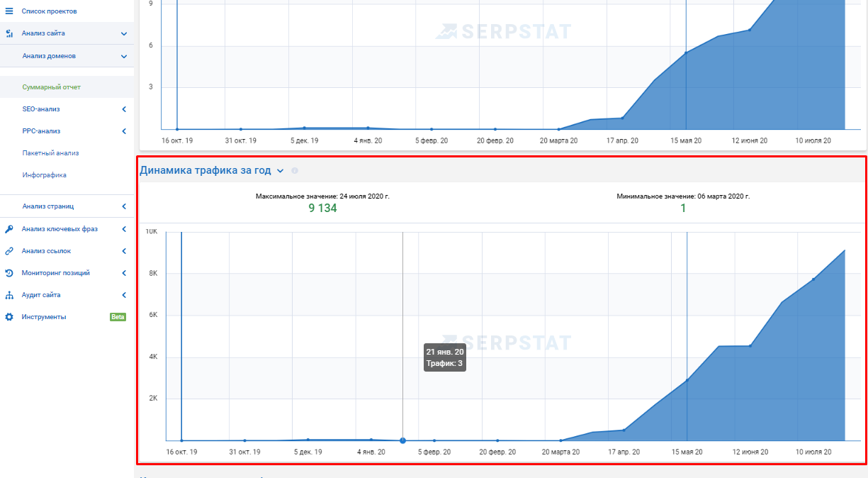Click the traffic chart point at 20 марта 20

click(560, 440)
